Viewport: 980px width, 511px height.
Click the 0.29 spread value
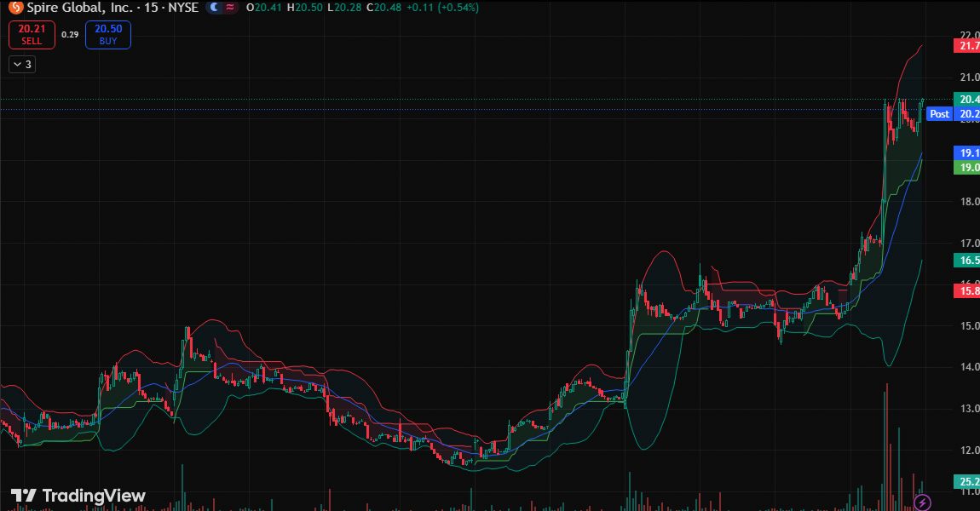click(x=70, y=35)
